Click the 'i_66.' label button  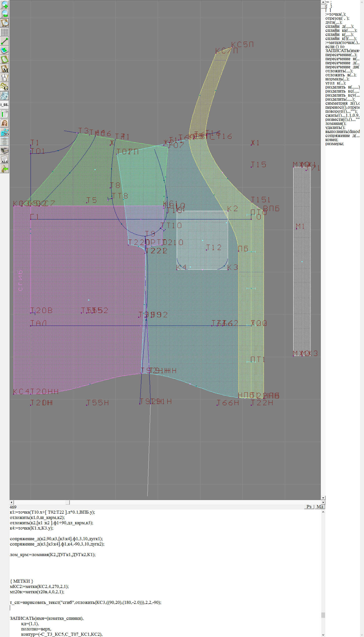click(5, 105)
